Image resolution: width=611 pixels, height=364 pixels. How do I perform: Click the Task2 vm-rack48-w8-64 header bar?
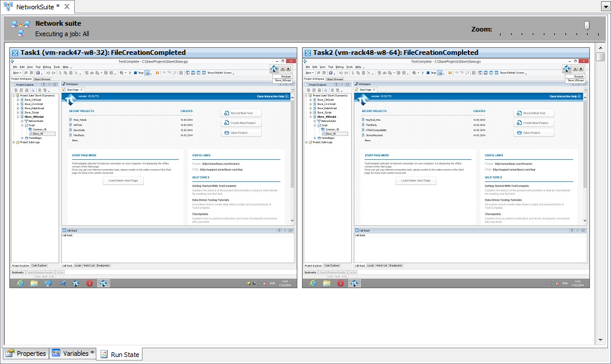446,52
